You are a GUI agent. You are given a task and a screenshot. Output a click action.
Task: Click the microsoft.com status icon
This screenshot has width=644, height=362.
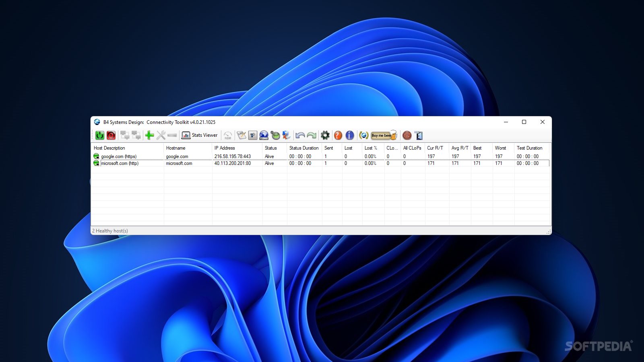coord(96,163)
